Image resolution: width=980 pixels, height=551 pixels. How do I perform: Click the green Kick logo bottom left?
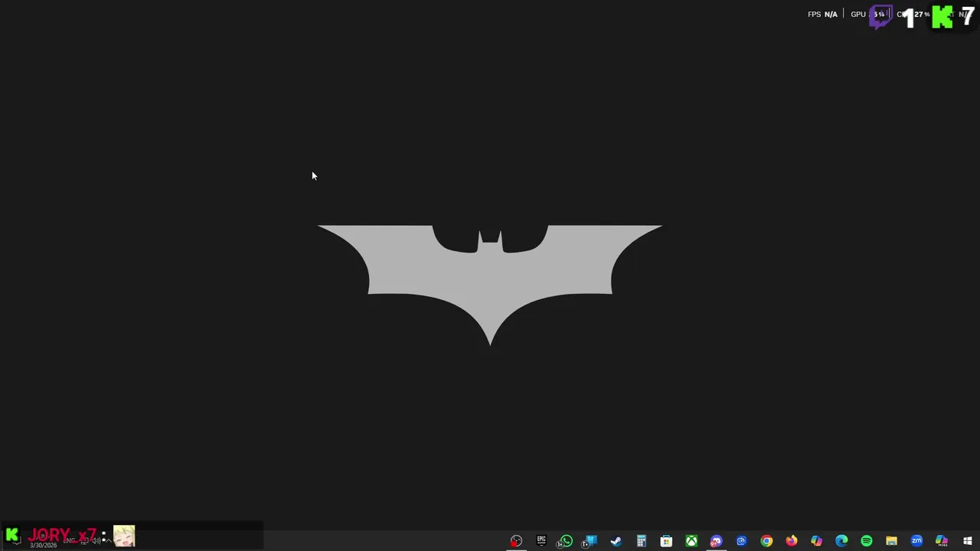(x=12, y=535)
